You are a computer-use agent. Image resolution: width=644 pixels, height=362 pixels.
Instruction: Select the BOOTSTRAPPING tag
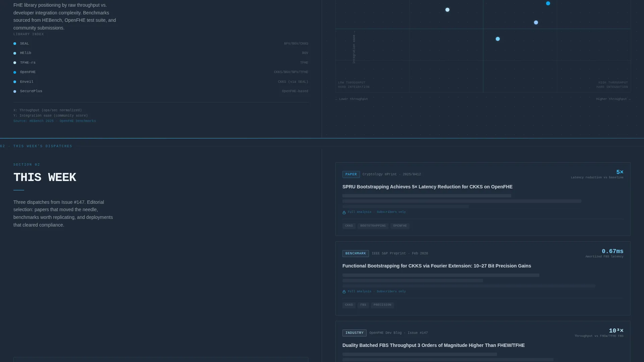pos(373,226)
